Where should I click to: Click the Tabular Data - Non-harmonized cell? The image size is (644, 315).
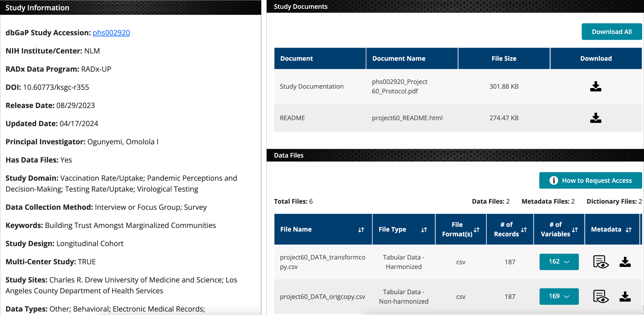pos(404,296)
